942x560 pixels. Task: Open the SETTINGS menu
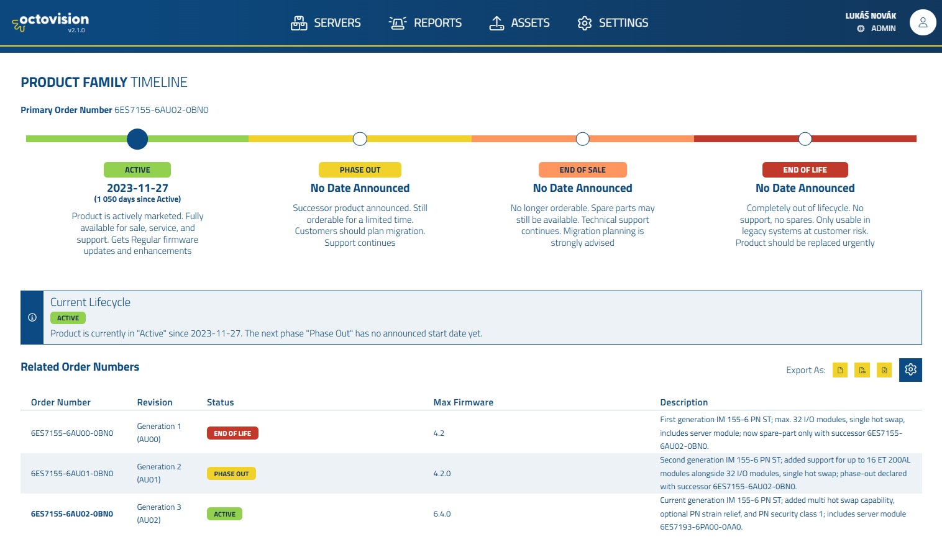pos(613,23)
